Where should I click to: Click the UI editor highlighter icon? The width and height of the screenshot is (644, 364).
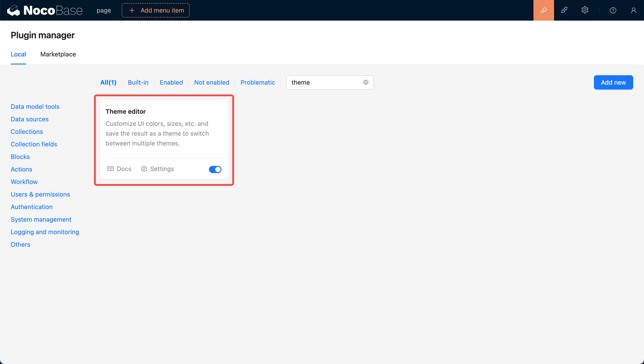544,10
